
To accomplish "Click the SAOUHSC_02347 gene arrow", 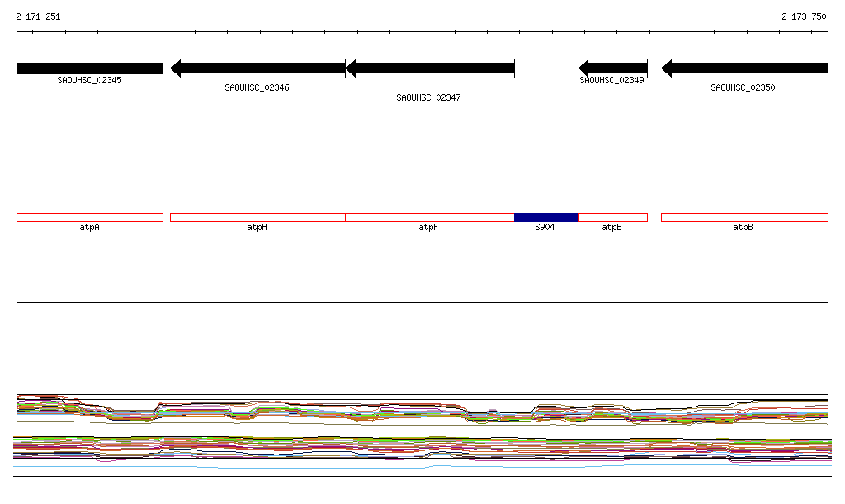I will pos(430,68).
